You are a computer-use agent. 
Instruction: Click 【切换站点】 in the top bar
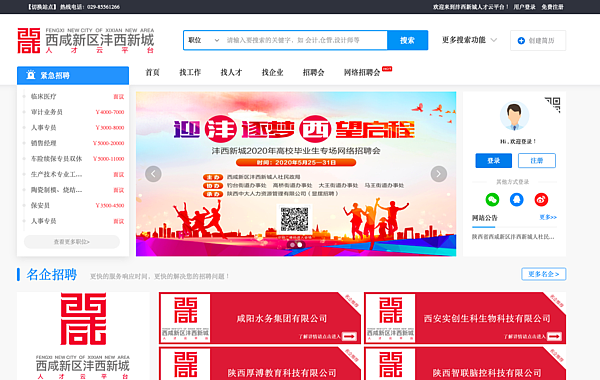(x=42, y=7)
